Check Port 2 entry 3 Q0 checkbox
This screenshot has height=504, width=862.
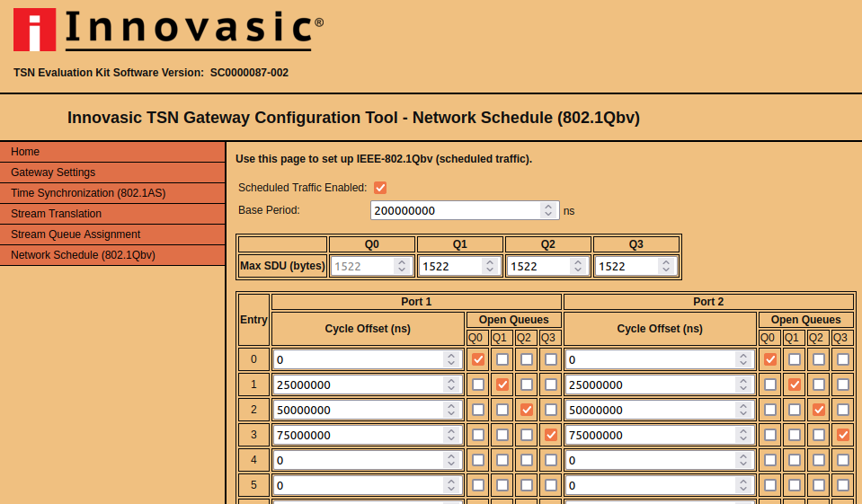pos(769,436)
